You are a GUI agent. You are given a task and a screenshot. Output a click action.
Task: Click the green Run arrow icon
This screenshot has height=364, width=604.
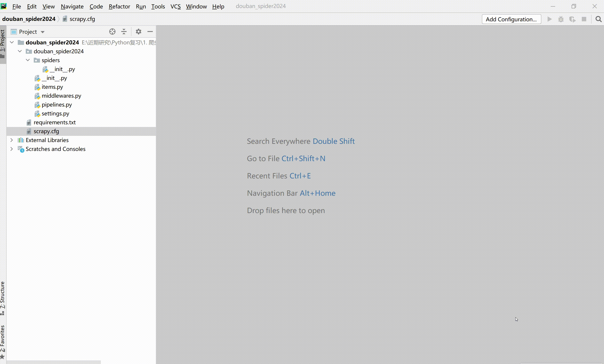[x=550, y=19]
